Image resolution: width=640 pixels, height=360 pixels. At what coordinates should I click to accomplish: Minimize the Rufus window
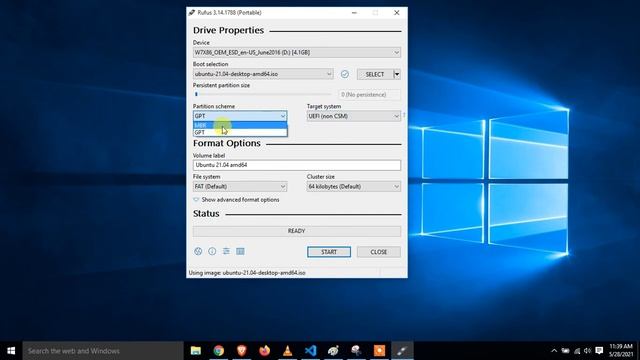click(354, 13)
